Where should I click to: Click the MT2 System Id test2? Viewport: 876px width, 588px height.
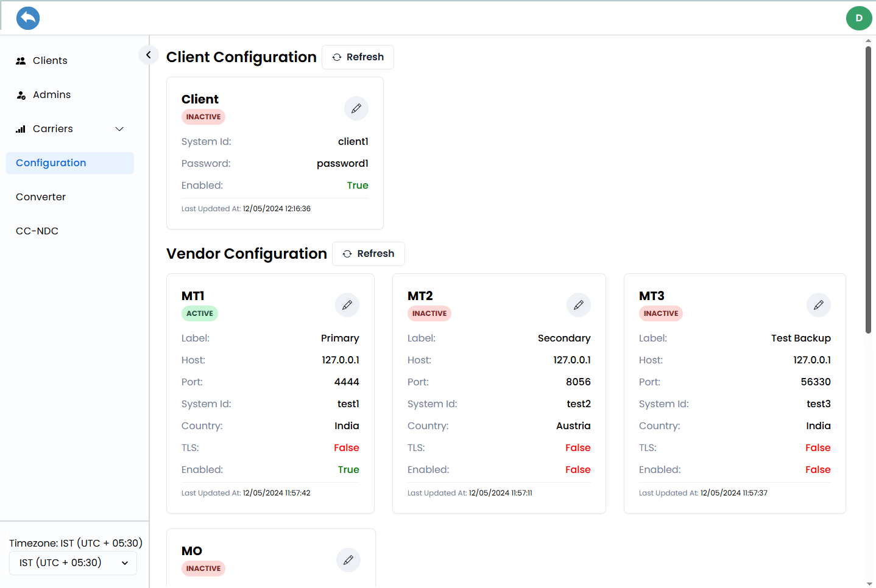(579, 404)
